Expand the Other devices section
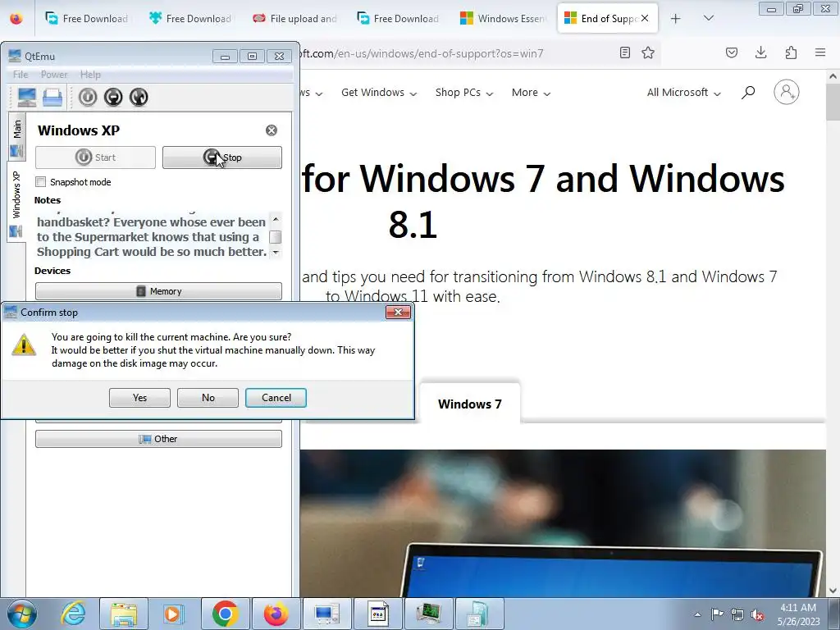Image resolution: width=840 pixels, height=630 pixels. pos(158,439)
